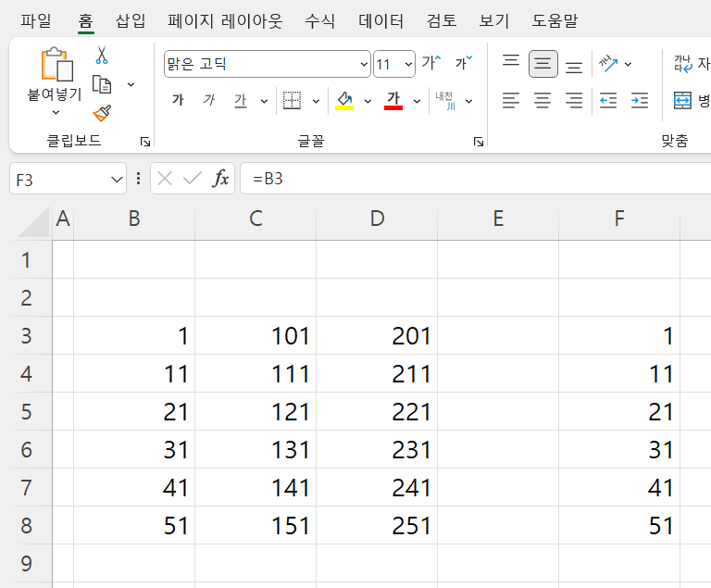This screenshot has width=711, height=588.
Task: Open the 맑은 고딕 font name dropdown
Action: (364, 64)
